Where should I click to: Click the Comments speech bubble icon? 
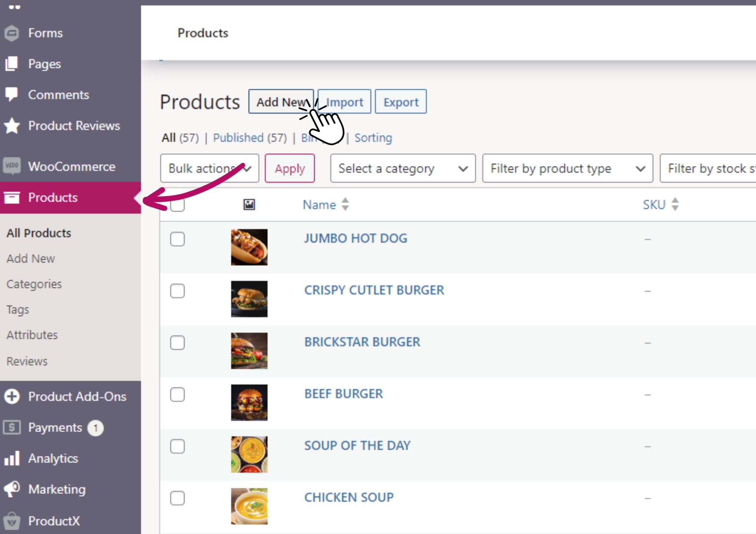pos(12,94)
